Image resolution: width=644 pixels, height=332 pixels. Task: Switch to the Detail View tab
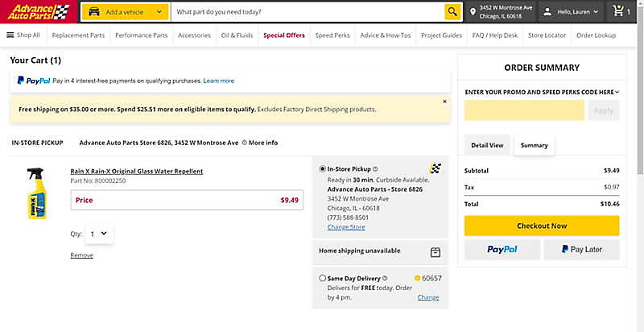487,145
